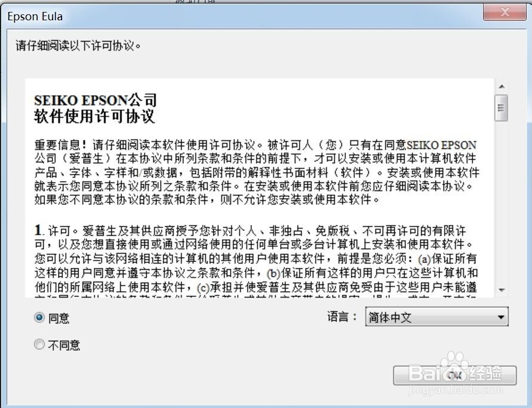Click the license scrollbar thumb grip
The image size is (532, 408).
[x=502, y=108]
